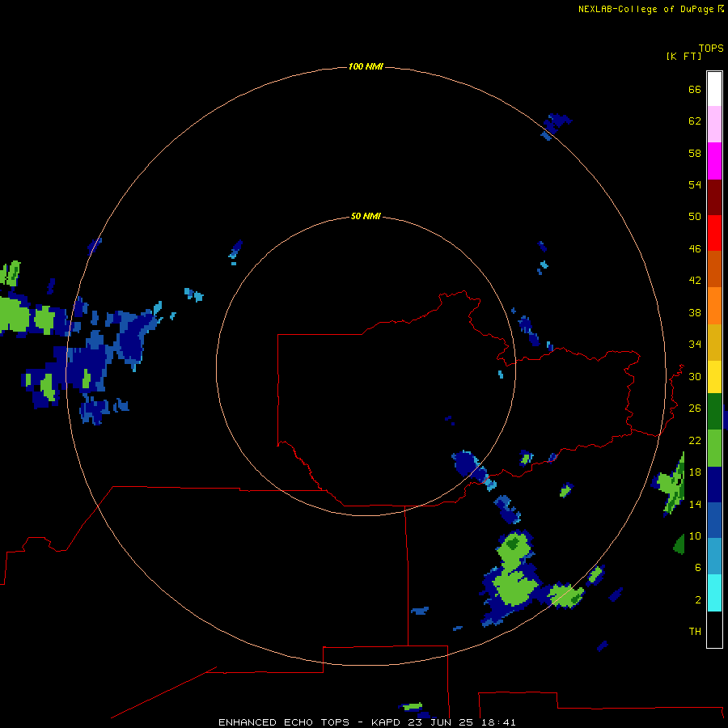This screenshot has height=728, width=728.
Task: Click the '58' legend value
Action: point(695,153)
